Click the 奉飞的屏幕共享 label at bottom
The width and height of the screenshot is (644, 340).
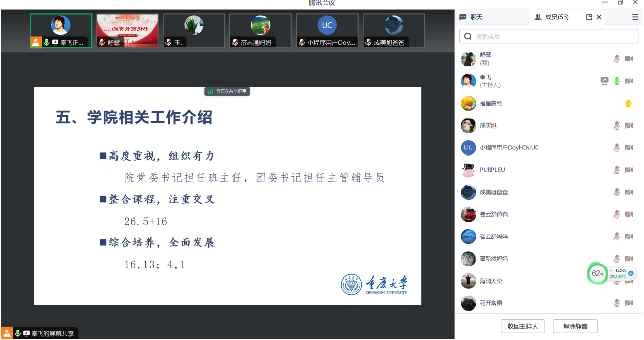click(52, 334)
